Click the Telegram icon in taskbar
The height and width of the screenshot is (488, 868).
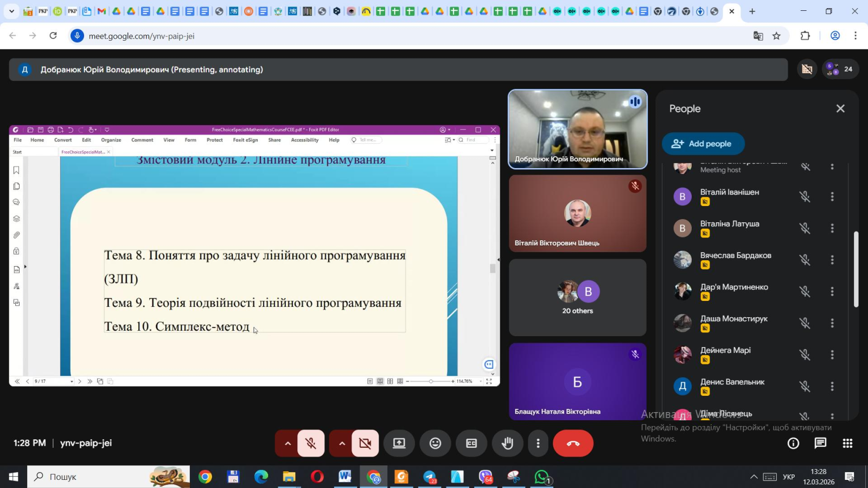tap(430, 477)
